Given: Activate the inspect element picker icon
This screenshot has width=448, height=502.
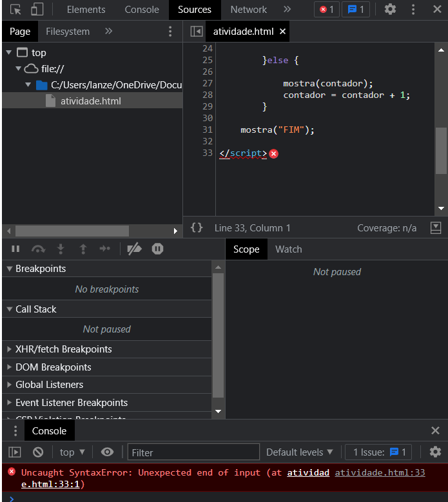Looking at the screenshot, I should [15, 10].
